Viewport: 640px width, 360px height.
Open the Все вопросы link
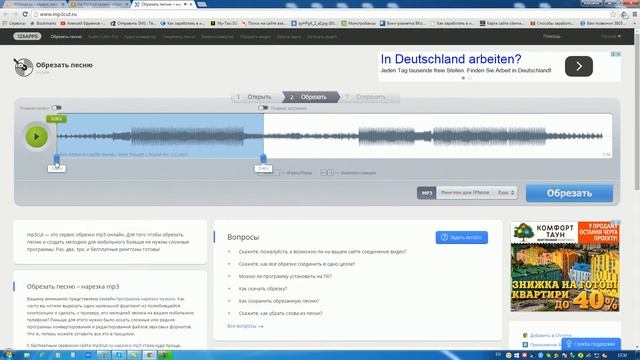pos(245,326)
